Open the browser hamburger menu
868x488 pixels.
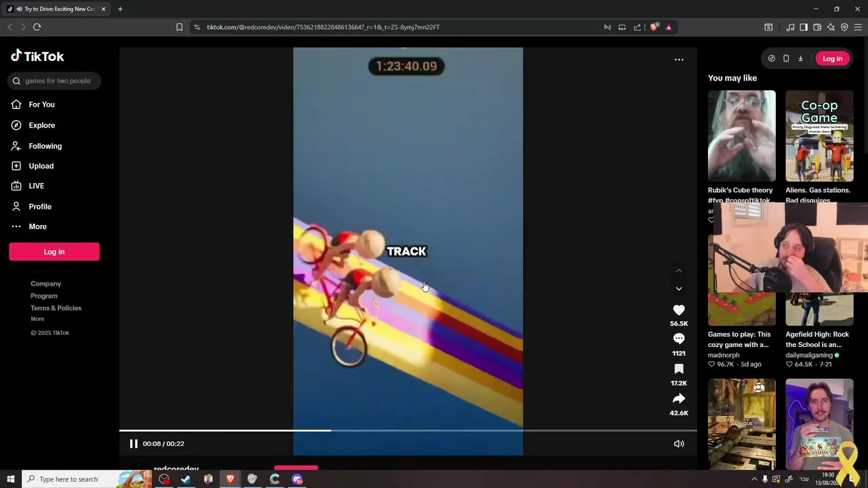point(858,27)
